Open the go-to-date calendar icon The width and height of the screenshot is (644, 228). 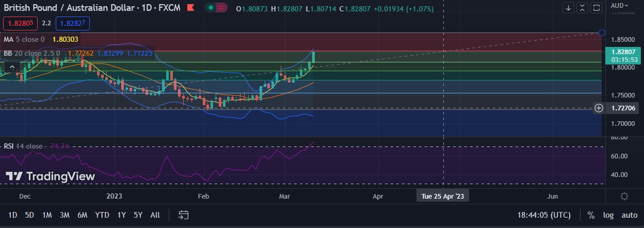pyautogui.click(x=183, y=215)
